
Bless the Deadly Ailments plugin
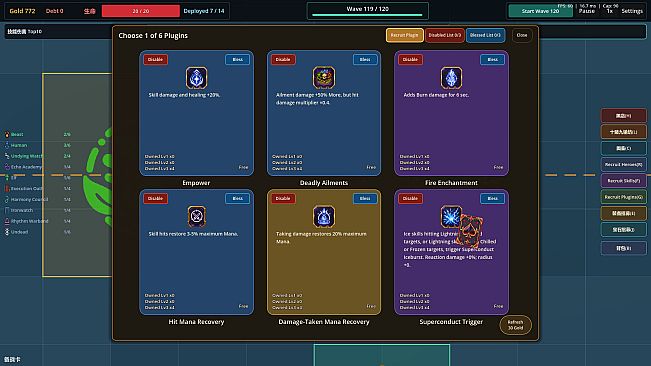365,59
